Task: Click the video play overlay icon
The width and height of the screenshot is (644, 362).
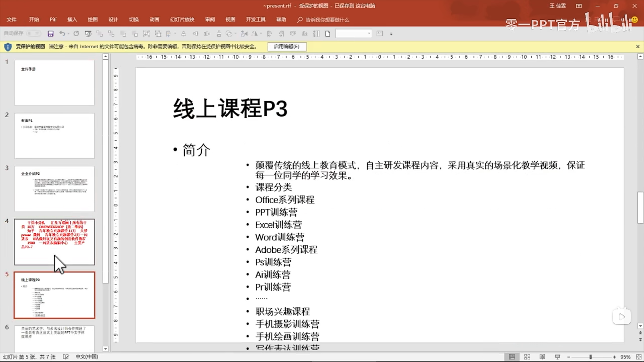Action: pos(622,316)
